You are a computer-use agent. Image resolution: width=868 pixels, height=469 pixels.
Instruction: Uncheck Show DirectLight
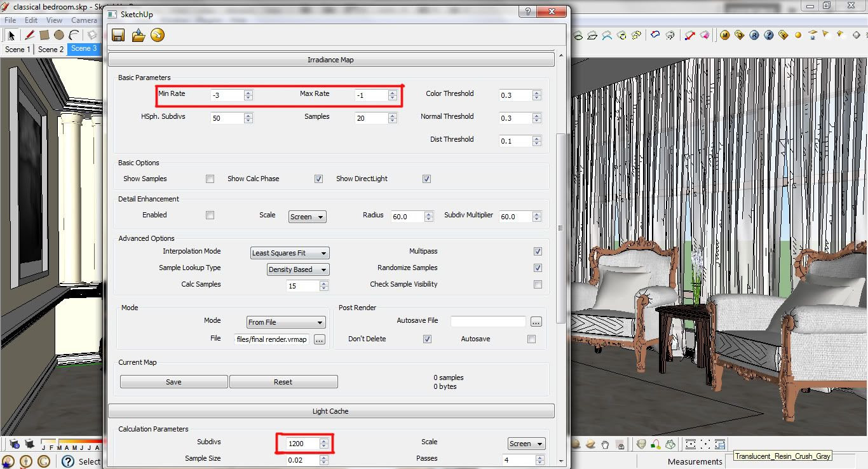pos(426,179)
